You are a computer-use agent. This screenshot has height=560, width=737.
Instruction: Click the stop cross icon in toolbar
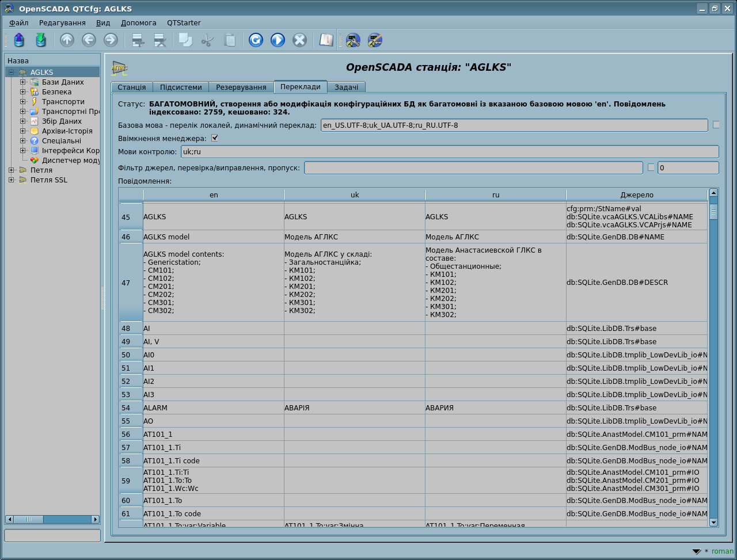pos(299,40)
